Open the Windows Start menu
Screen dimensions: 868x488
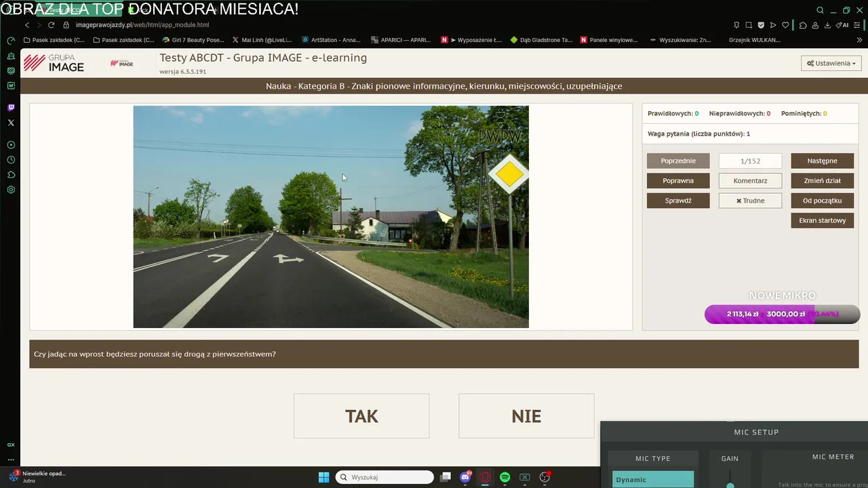(x=323, y=477)
